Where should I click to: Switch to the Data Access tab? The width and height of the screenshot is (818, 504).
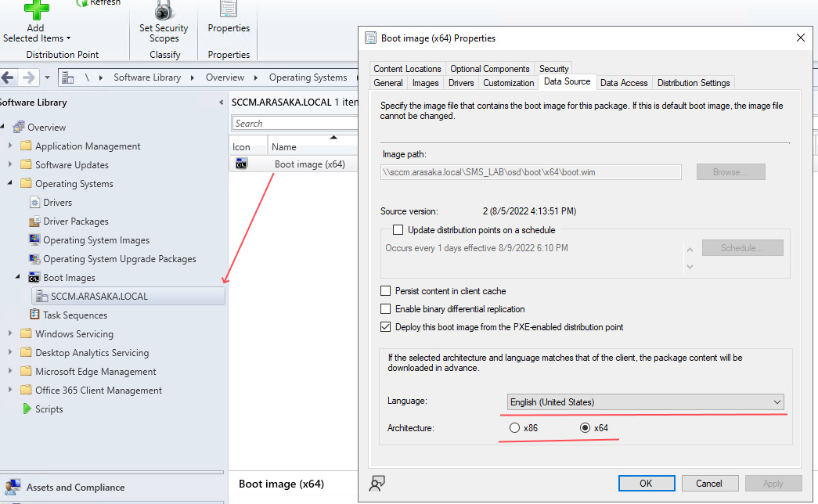pos(623,83)
